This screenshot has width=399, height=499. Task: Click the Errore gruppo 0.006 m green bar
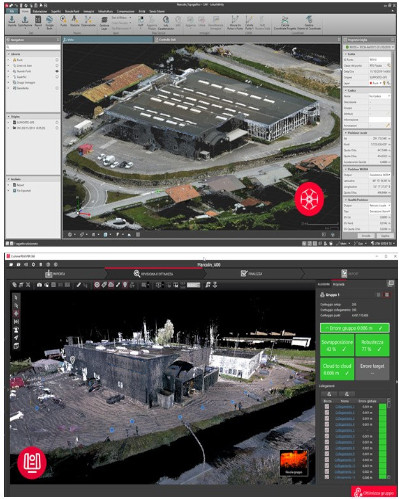coord(355,328)
